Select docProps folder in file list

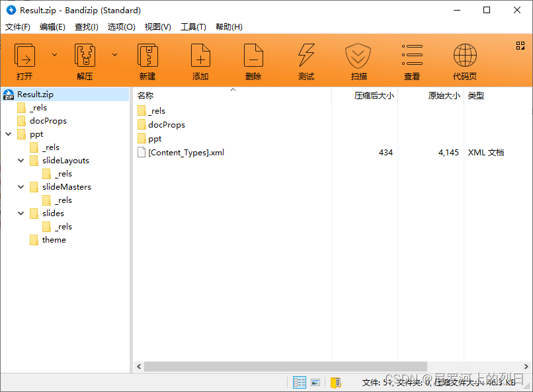[x=161, y=125]
